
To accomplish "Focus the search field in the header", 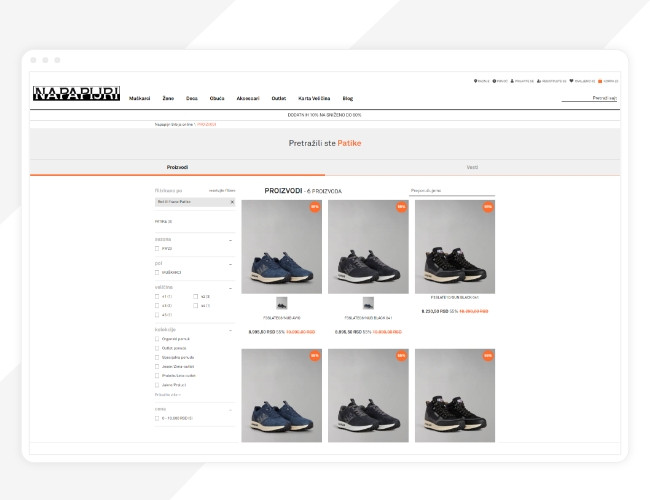I will (589, 98).
